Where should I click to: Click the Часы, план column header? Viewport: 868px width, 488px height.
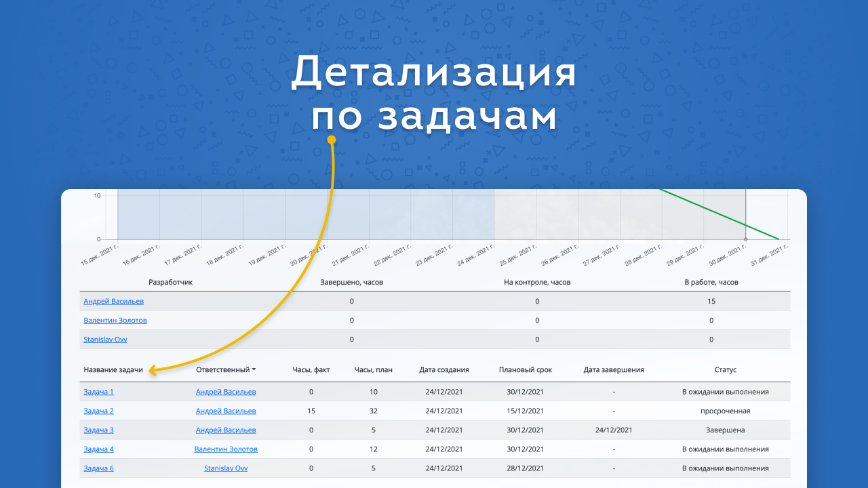(x=374, y=370)
